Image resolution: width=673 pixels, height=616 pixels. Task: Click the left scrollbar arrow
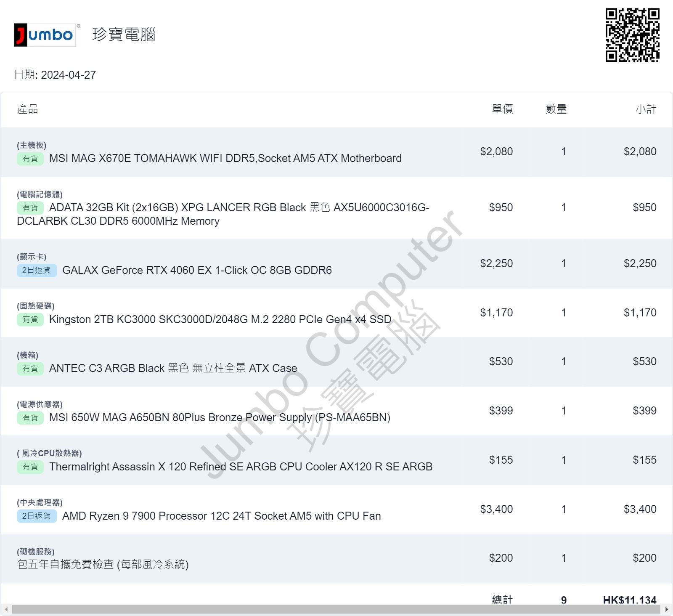point(6,609)
